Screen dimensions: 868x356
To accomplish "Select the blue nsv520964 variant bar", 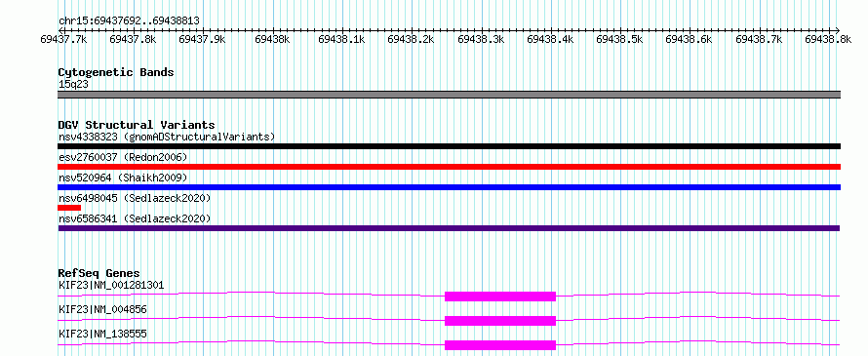I will [449, 187].
